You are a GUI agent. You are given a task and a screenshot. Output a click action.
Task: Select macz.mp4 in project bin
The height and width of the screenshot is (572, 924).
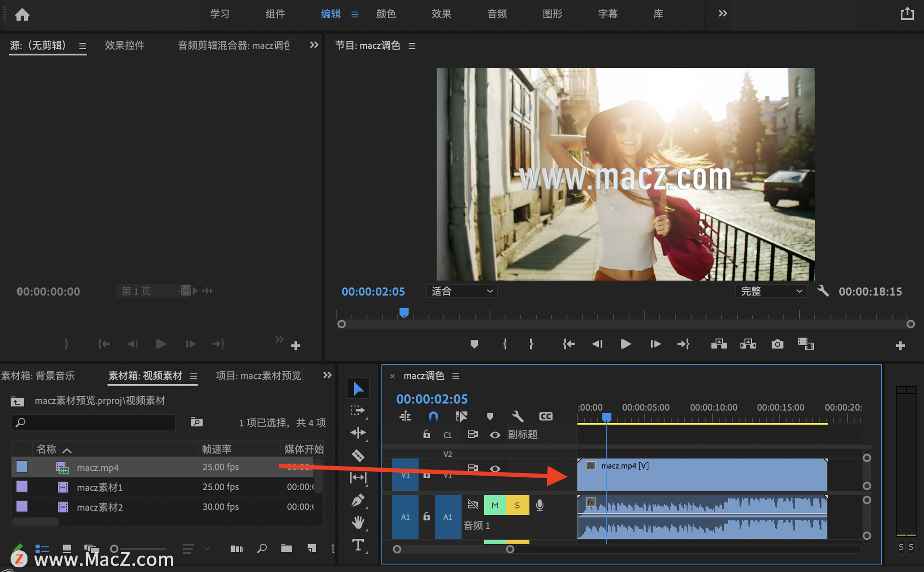[99, 467]
